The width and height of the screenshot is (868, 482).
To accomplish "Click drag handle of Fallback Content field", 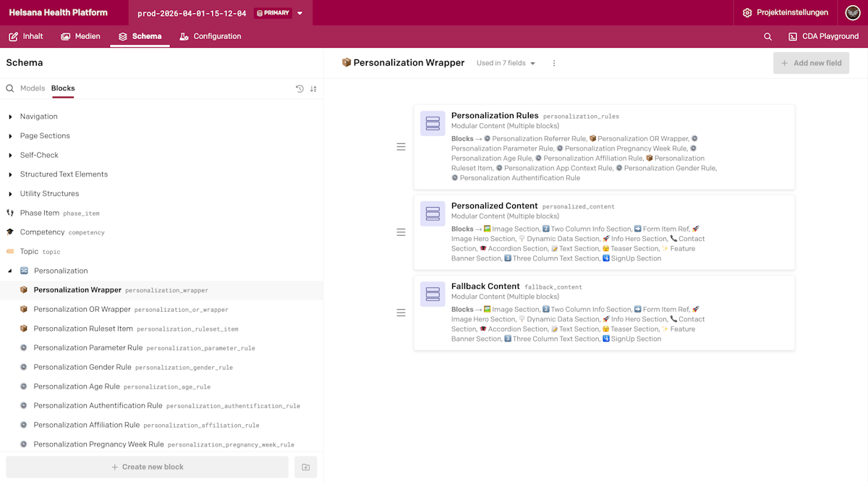I will click(401, 313).
